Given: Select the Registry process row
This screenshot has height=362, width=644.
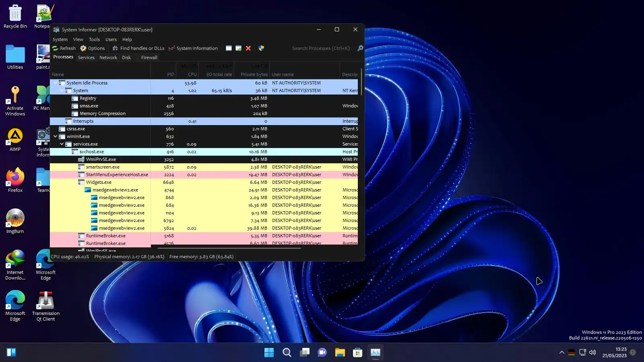Looking at the screenshot, I should point(204,98).
